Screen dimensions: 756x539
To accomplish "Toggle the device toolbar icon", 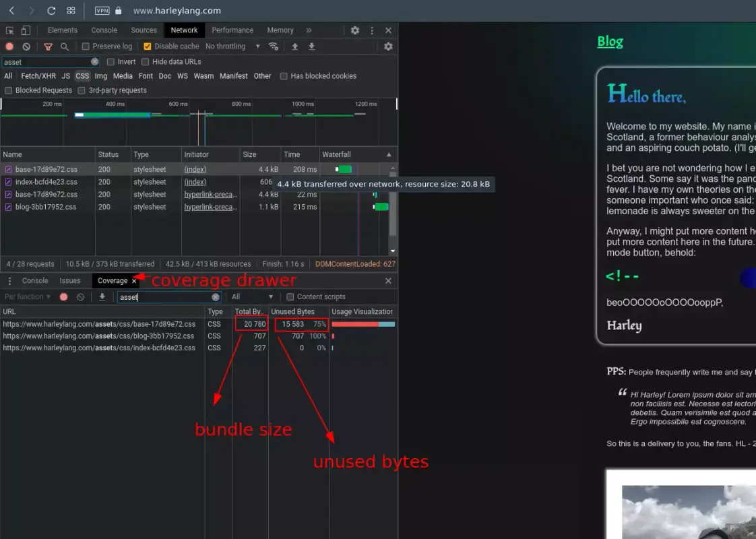I will pos(26,30).
